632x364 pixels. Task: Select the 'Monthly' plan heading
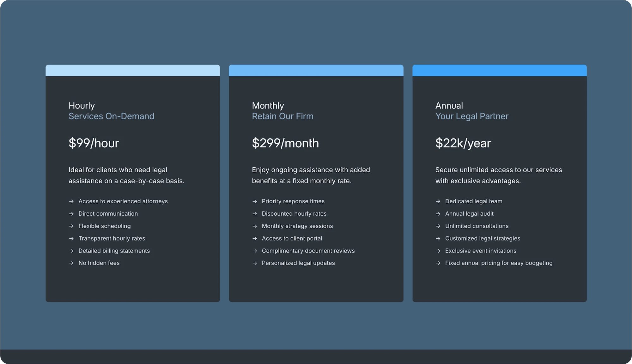(x=268, y=105)
